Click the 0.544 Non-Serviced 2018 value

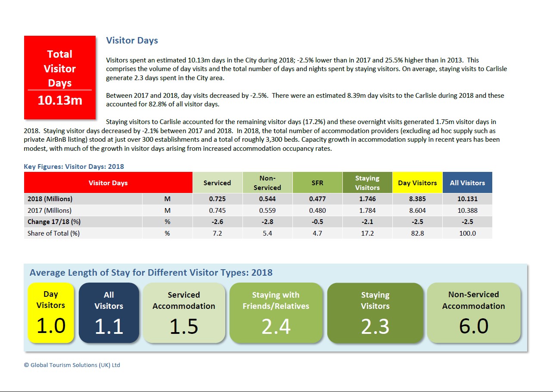pyautogui.click(x=267, y=199)
